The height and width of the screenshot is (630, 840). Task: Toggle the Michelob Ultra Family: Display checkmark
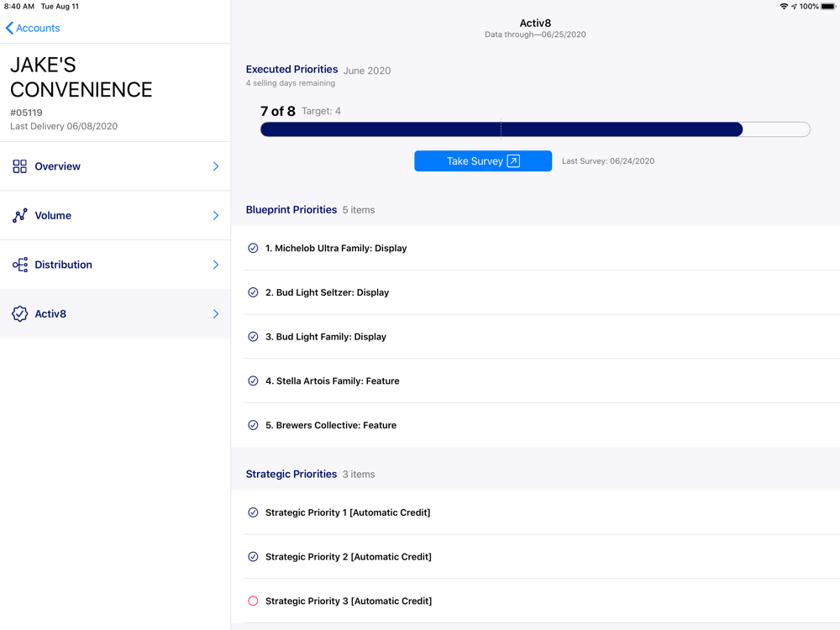click(x=253, y=248)
